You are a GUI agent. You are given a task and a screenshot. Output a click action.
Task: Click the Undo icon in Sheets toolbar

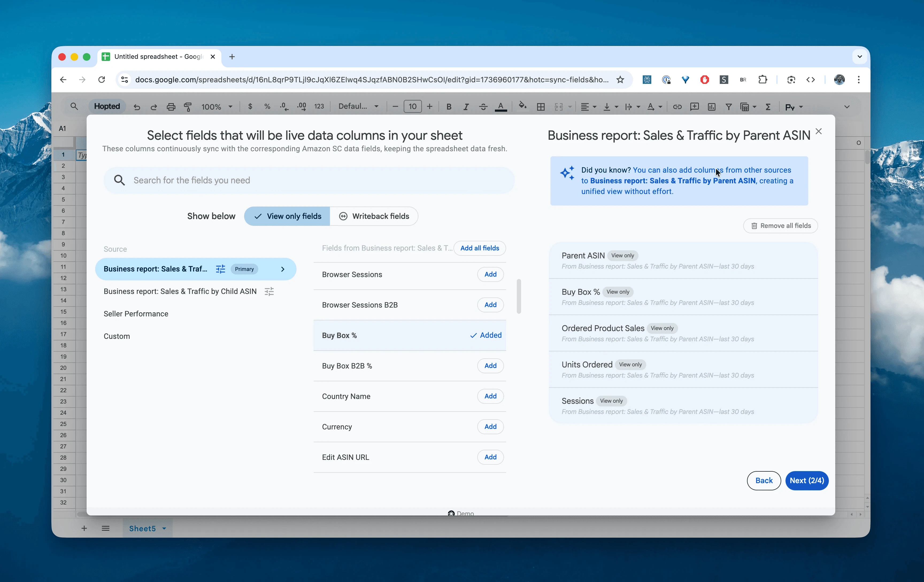(137, 107)
